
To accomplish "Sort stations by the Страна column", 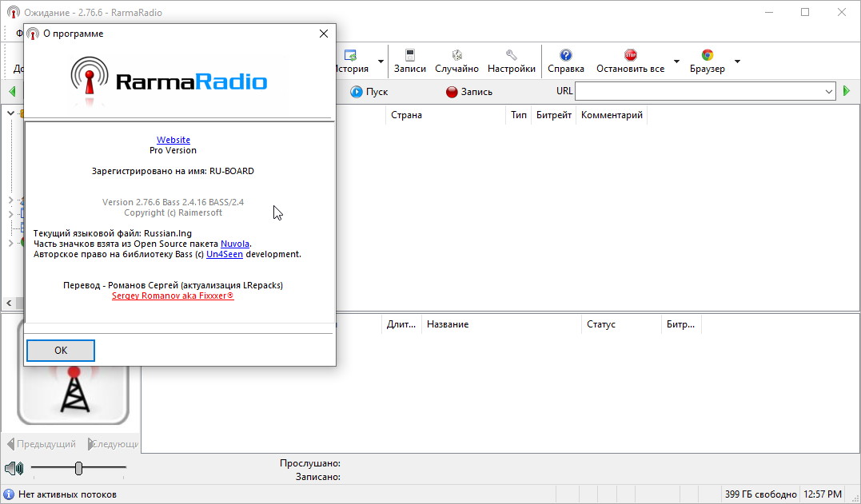I will click(445, 115).
